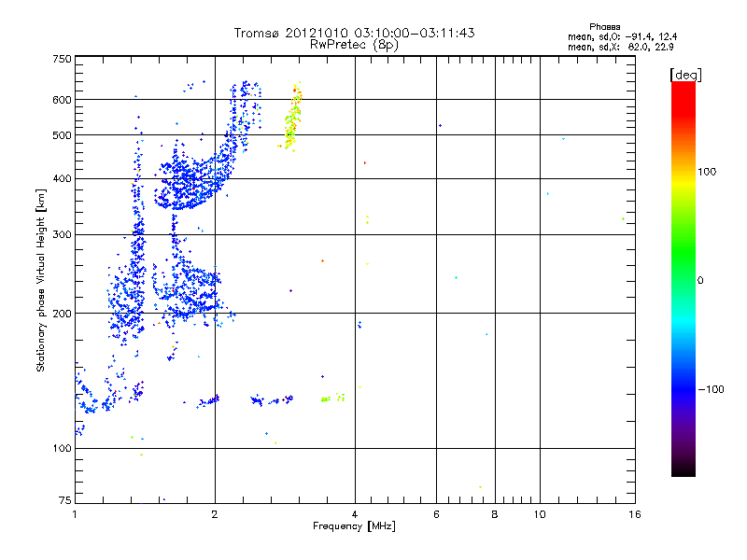Click the '500' y-axis tick label
747x560 pixels.
click(x=62, y=135)
